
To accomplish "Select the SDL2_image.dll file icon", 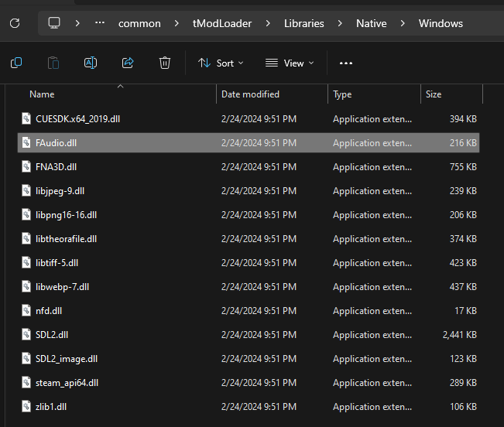I will pos(26,358).
